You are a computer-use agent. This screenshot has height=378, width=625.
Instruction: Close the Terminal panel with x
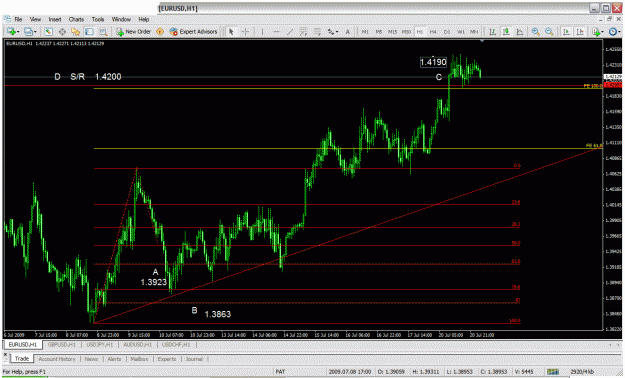pyautogui.click(x=5, y=354)
